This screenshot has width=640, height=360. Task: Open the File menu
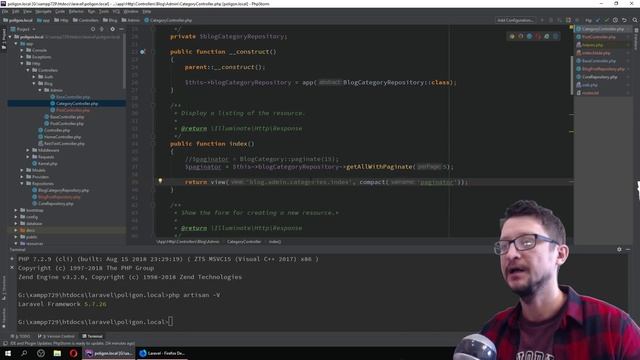tap(5, 11)
